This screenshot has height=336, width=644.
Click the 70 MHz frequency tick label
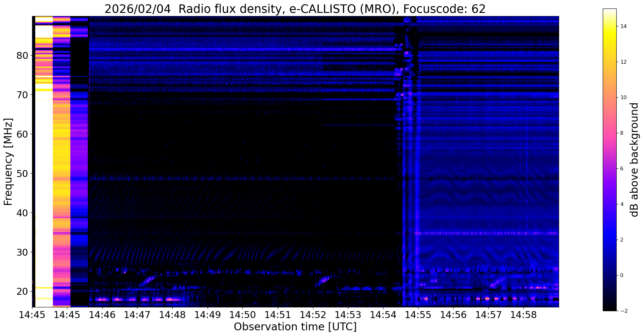point(22,95)
